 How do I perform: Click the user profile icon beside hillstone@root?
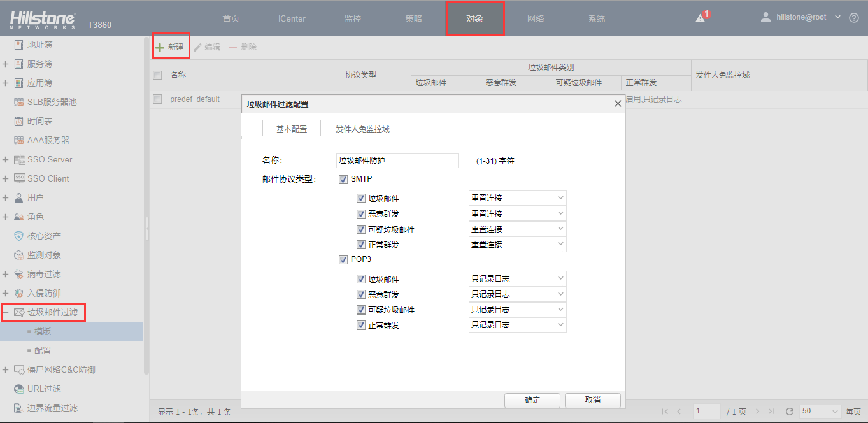766,17
